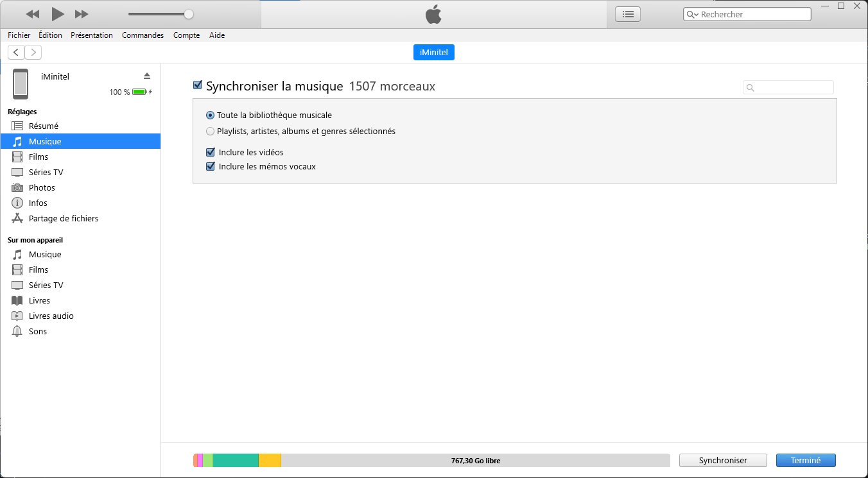Uncheck Synchroniser la musique checkbox
This screenshot has width=868, height=478.
[198, 85]
